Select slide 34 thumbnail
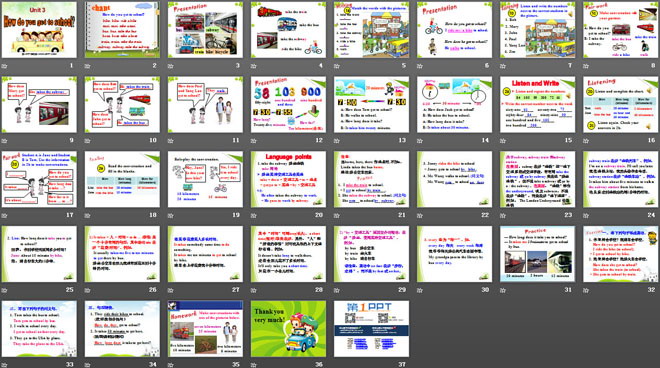The height and width of the screenshot is (368, 660). click(x=122, y=329)
